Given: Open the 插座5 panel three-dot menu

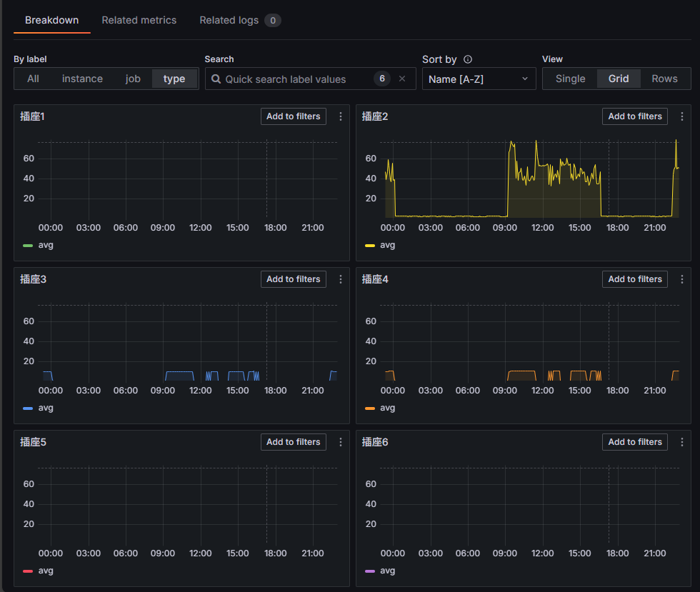Looking at the screenshot, I should [x=341, y=442].
